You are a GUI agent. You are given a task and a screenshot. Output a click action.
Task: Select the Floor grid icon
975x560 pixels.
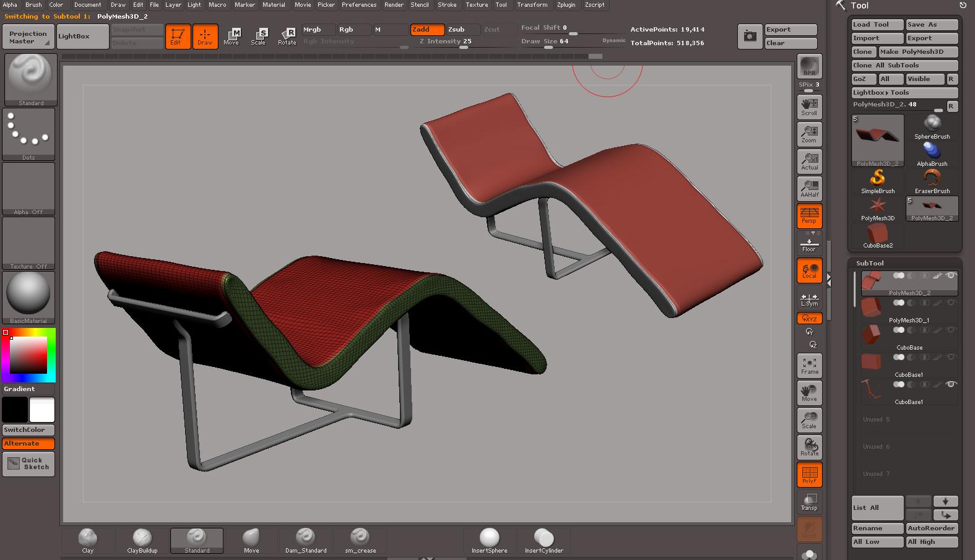(x=809, y=244)
